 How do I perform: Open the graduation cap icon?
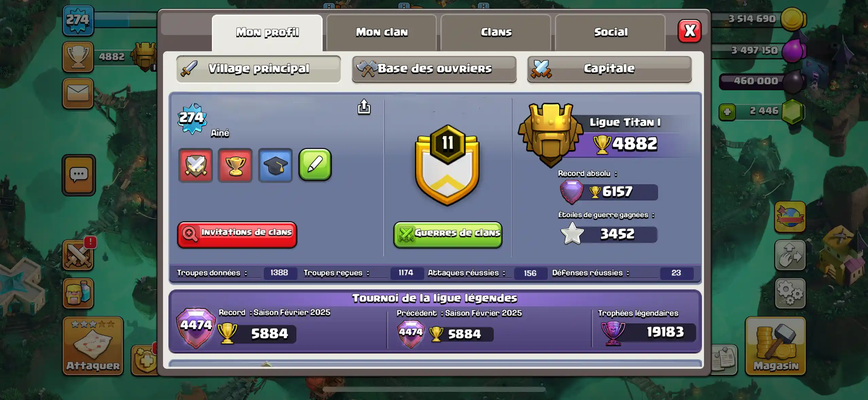tap(275, 165)
